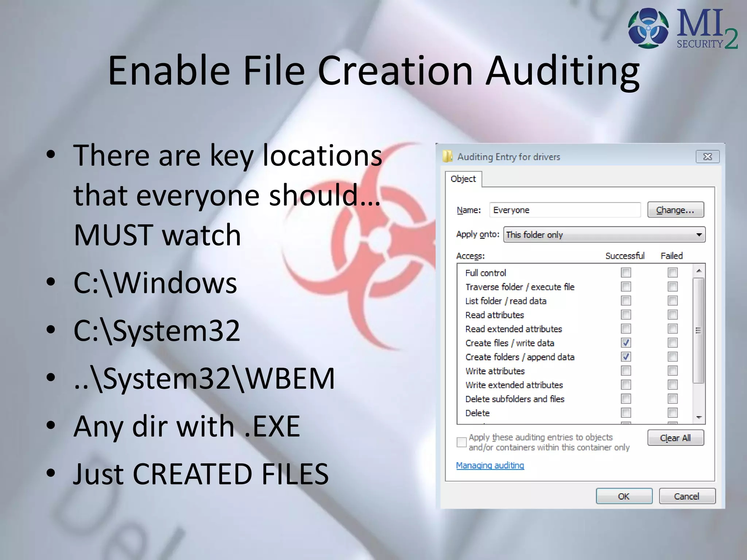This screenshot has height=560, width=747.
Task: Check Successful for Read attributes
Action: coord(626,315)
